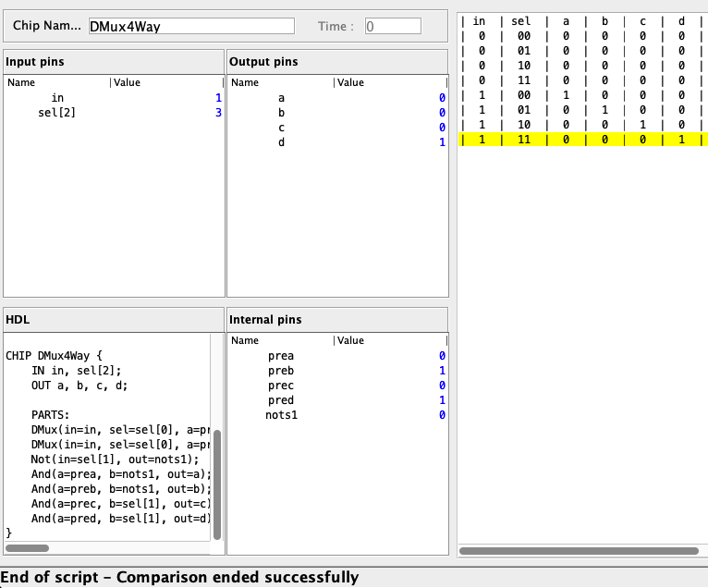This screenshot has height=588, width=708.
Task: Click the output table horizontal scrollbar
Action: pyautogui.click(x=579, y=551)
